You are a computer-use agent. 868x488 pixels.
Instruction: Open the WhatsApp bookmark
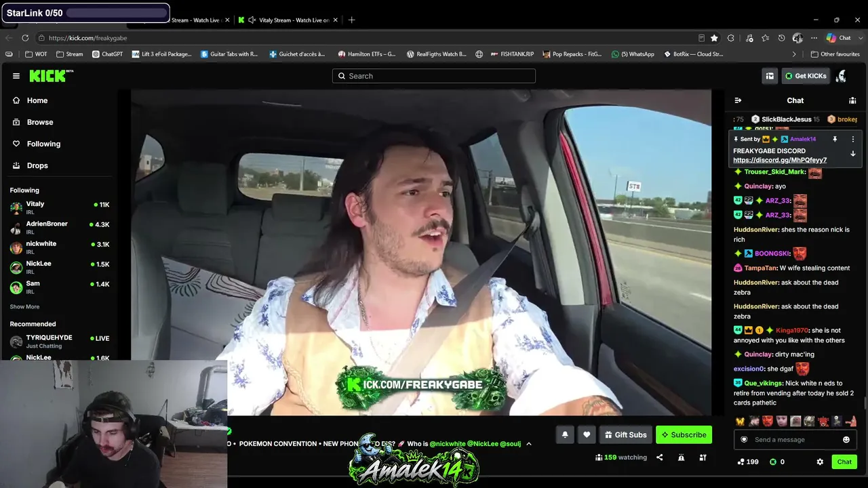633,54
